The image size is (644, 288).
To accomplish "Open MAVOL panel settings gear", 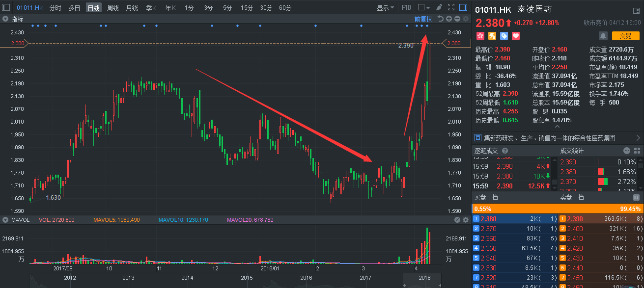I will tap(466, 220).
